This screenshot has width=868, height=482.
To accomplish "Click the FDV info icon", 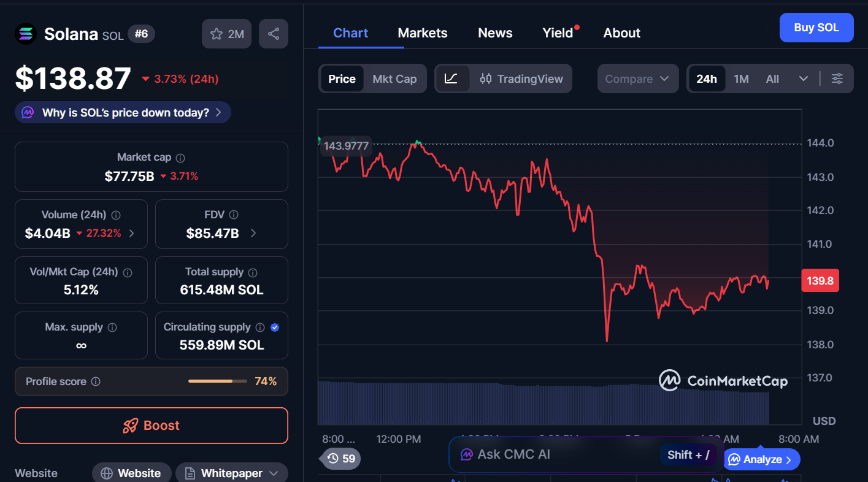I will 234,215.
